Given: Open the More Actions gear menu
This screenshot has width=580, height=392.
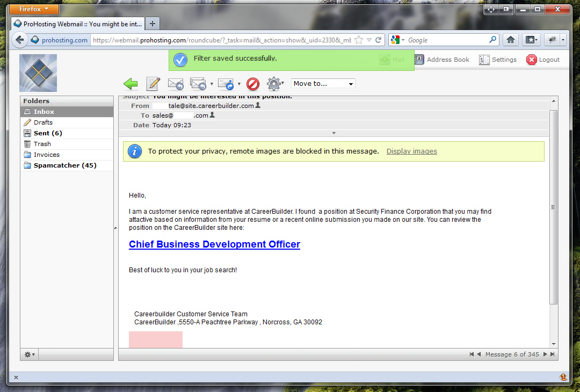Looking at the screenshot, I should tap(274, 84).
